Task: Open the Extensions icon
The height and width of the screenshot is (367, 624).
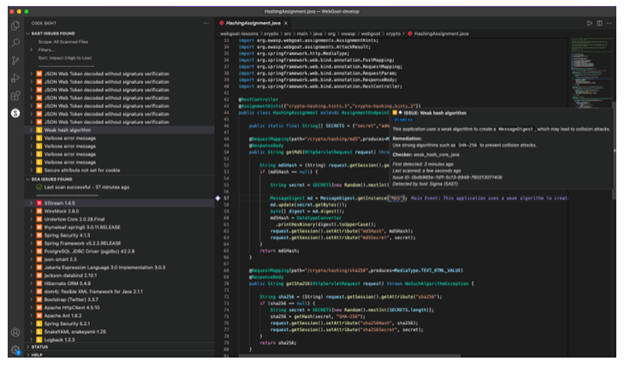Action: click(15, 96)
